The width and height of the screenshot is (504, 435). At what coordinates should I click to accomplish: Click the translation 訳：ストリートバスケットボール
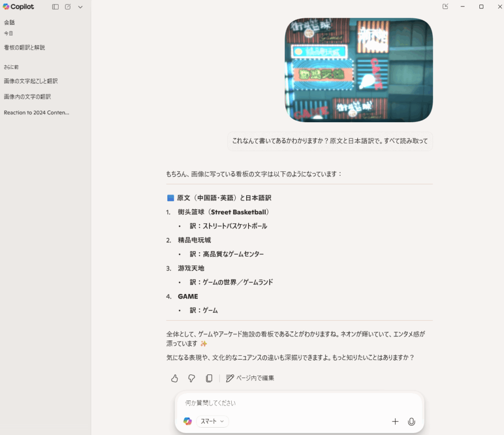pos(228,226)
